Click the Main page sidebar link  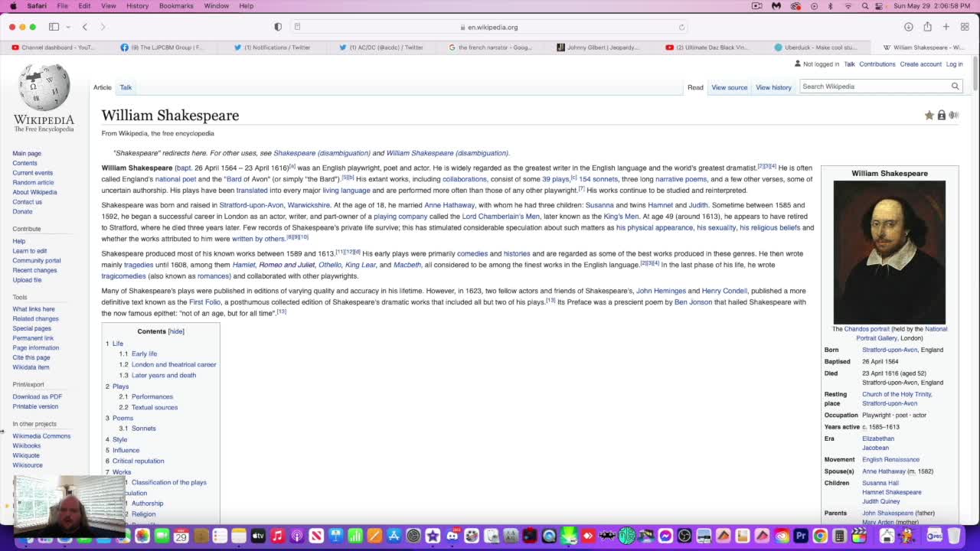click(27, 154)
